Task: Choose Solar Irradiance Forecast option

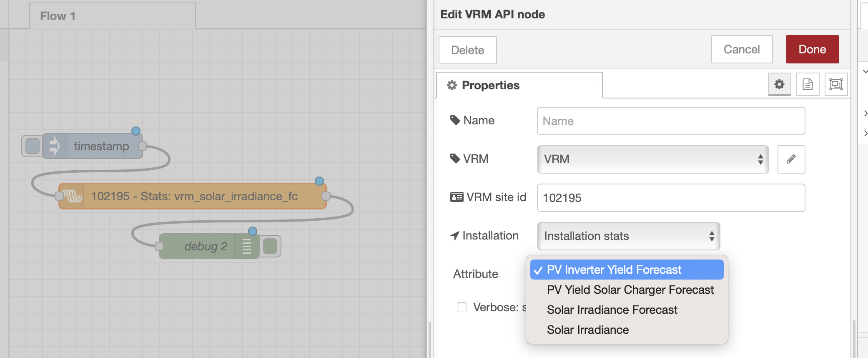Action: [x=627, y=310]
